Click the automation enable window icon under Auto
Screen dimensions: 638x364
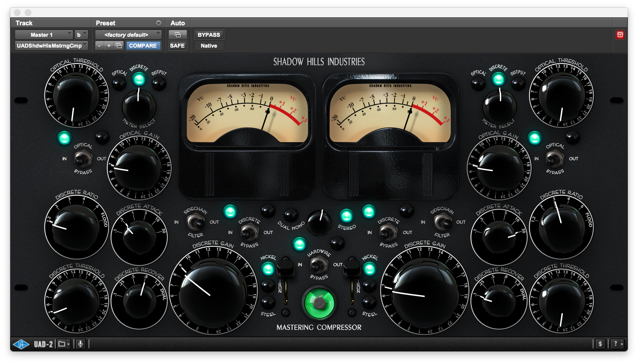click(178, 35)
